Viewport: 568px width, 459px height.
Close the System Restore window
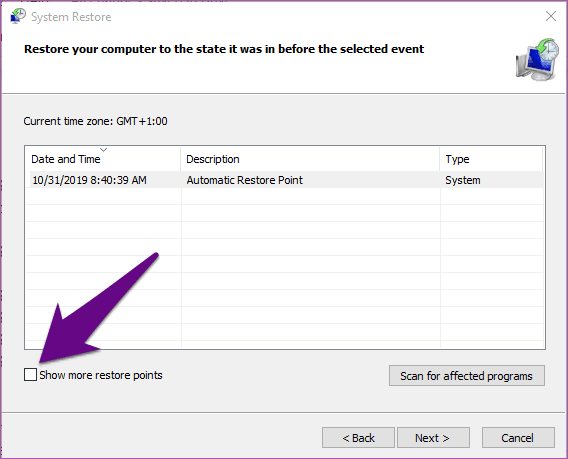click(551, 16)
